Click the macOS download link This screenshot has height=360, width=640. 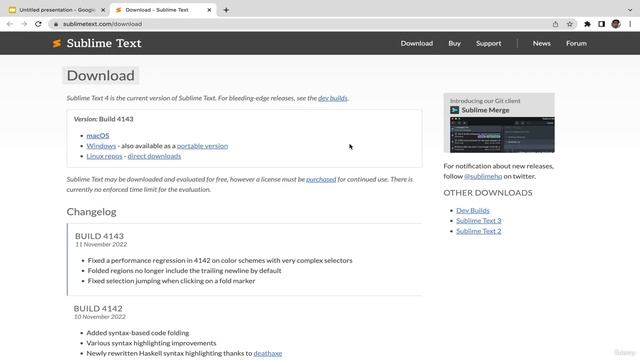coord(98,136)
